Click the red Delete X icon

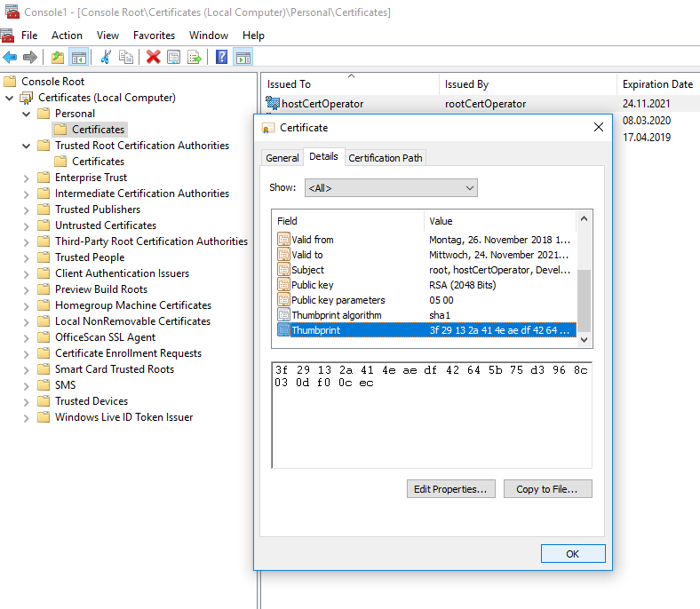[x=153, y=57]
